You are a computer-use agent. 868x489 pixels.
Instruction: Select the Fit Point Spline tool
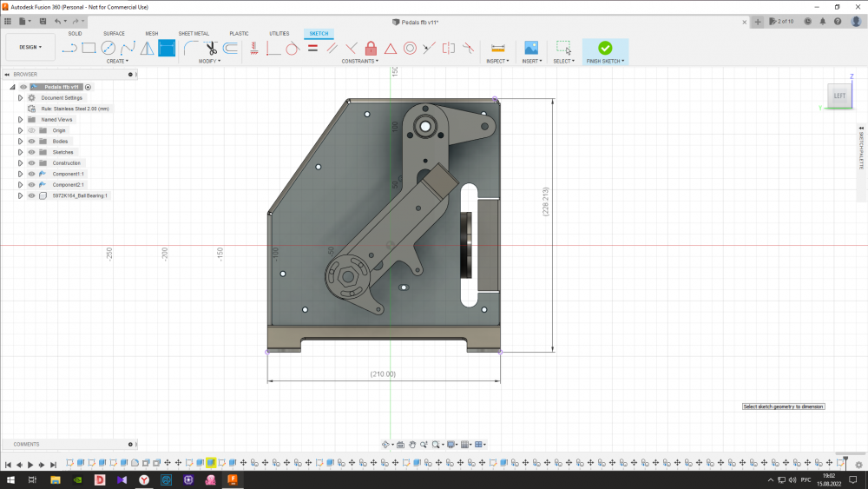coord(128,48)
